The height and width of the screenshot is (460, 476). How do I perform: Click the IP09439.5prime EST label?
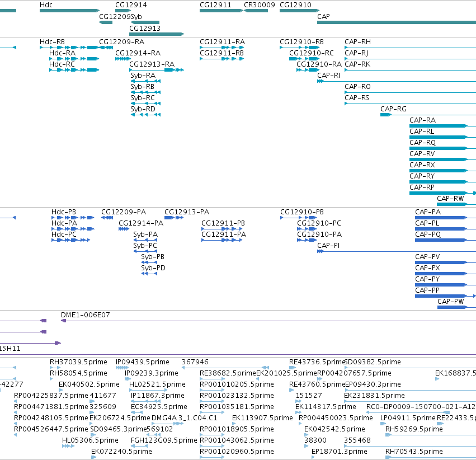coord(143,362)
